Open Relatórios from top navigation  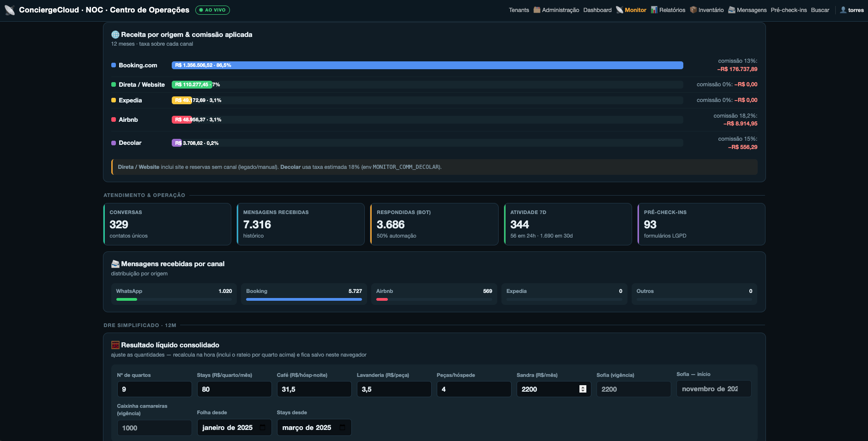[x=668, y=10]
